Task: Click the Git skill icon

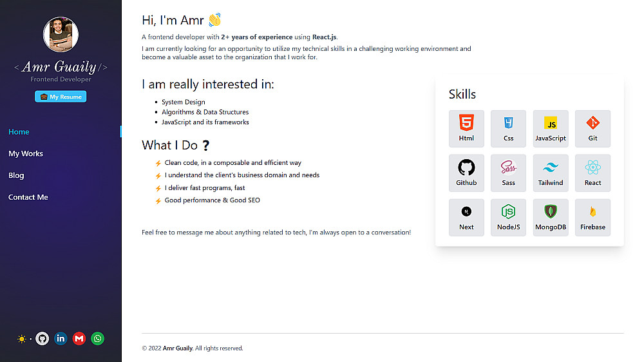Action: (592, 128)
